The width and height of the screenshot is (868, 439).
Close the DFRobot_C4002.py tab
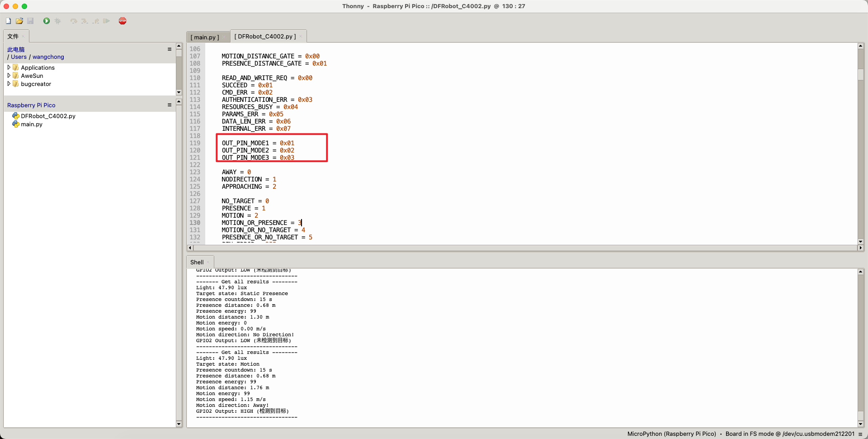(301, 37)
